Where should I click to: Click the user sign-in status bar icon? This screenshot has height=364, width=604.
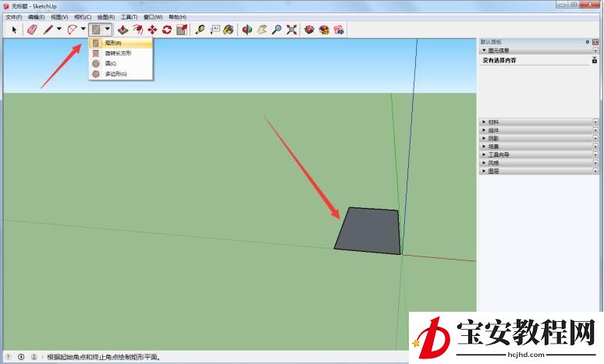pos(34,357)
